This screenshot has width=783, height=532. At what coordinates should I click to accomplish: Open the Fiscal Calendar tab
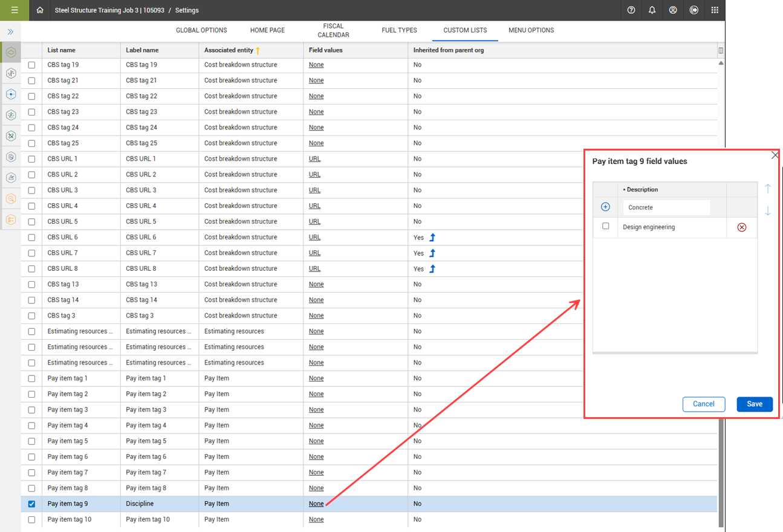333,31
